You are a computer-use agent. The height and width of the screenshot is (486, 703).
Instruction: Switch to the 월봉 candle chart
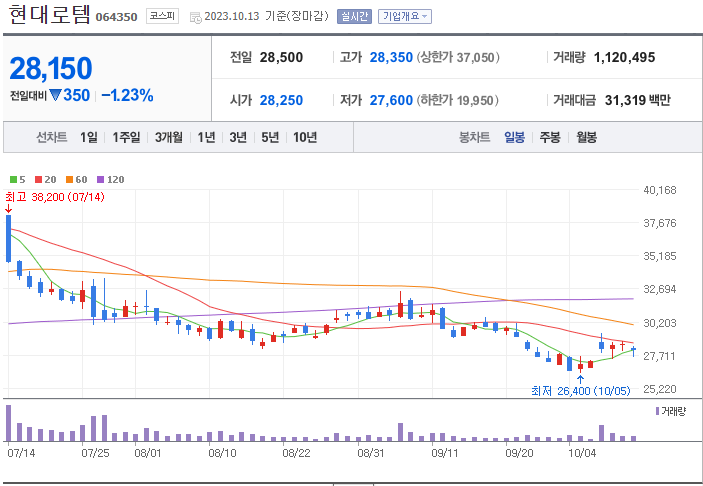(586, 137)
